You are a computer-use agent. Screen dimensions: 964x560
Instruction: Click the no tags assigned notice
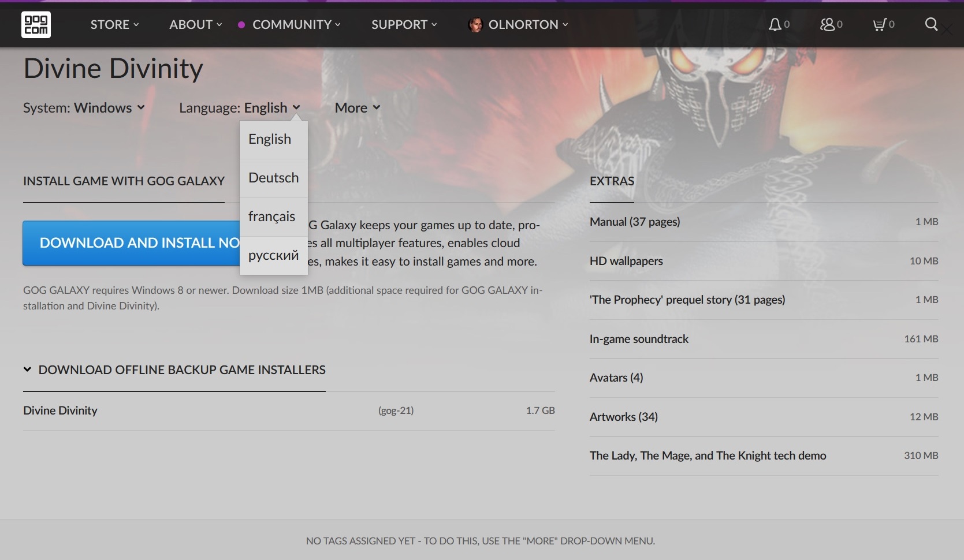(481, 541)
